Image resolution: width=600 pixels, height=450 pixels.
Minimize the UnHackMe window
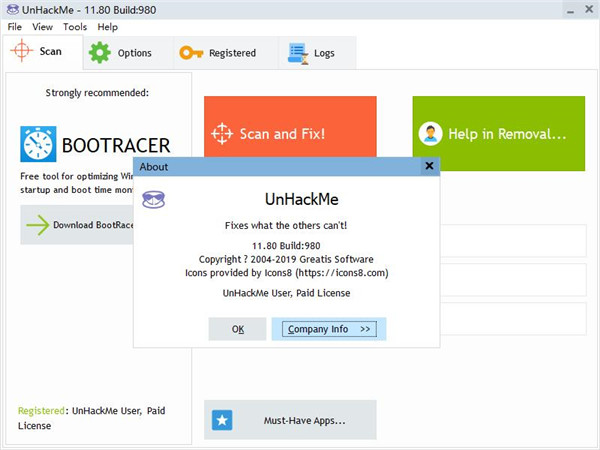pos(571,10)
